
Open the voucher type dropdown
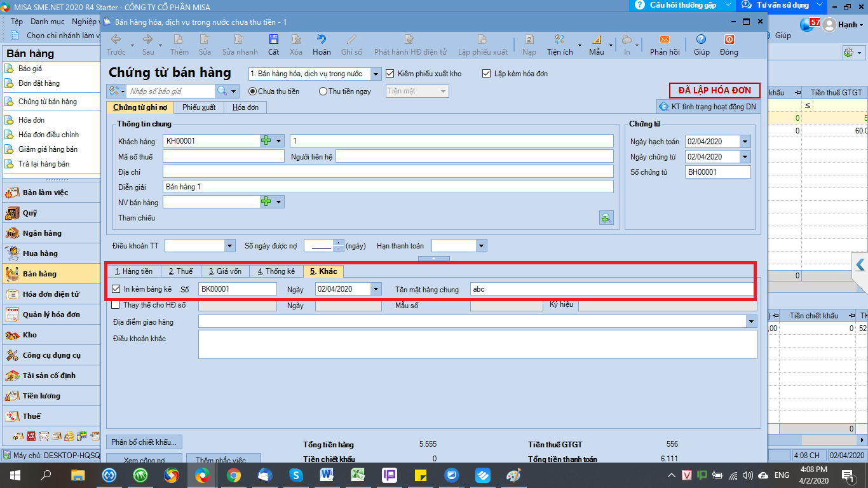[376, 74]
